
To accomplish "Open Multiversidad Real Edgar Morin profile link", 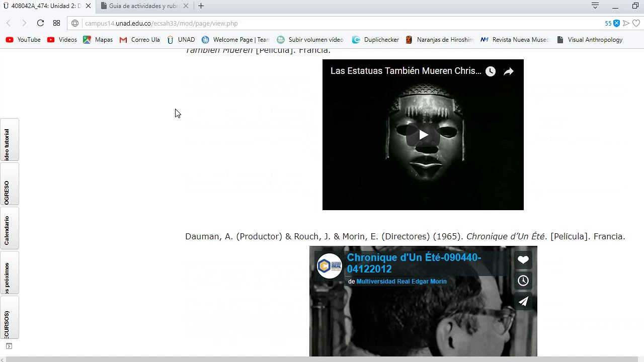I will (x=401, y=282).
